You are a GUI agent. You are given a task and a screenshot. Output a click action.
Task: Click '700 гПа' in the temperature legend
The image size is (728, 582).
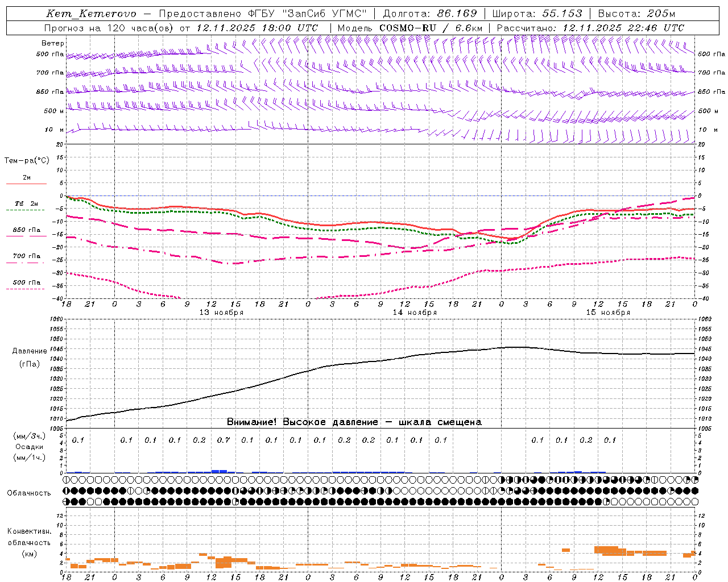click(26, 256)
